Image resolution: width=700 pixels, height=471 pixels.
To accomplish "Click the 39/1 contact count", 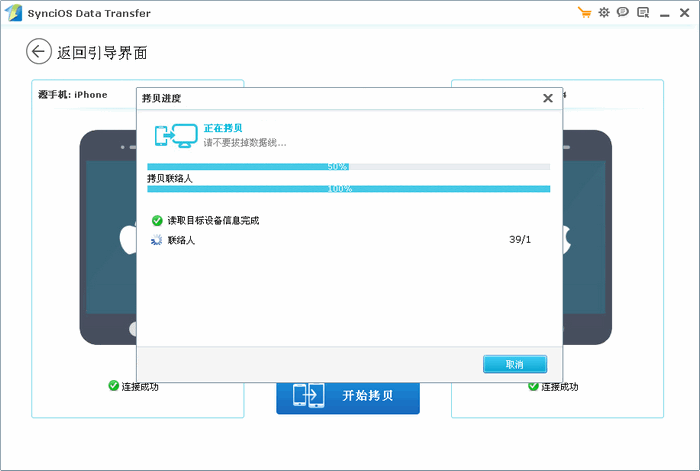I will point(520,240).
